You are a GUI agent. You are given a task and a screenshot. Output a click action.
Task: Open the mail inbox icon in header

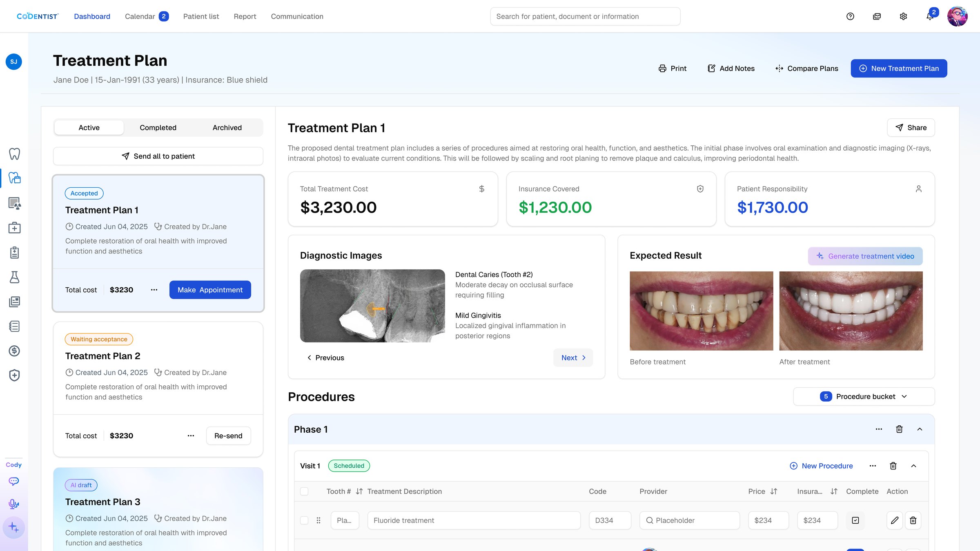(x=877, y=16)
